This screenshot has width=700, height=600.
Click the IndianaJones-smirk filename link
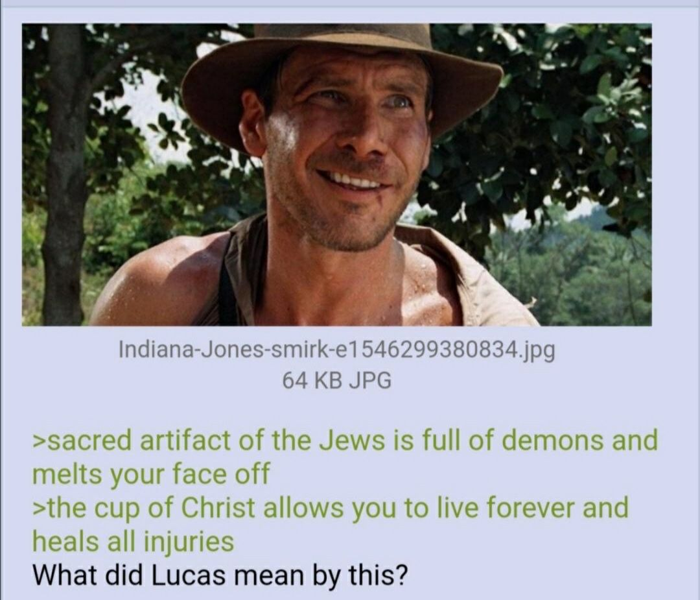[336, 350]
